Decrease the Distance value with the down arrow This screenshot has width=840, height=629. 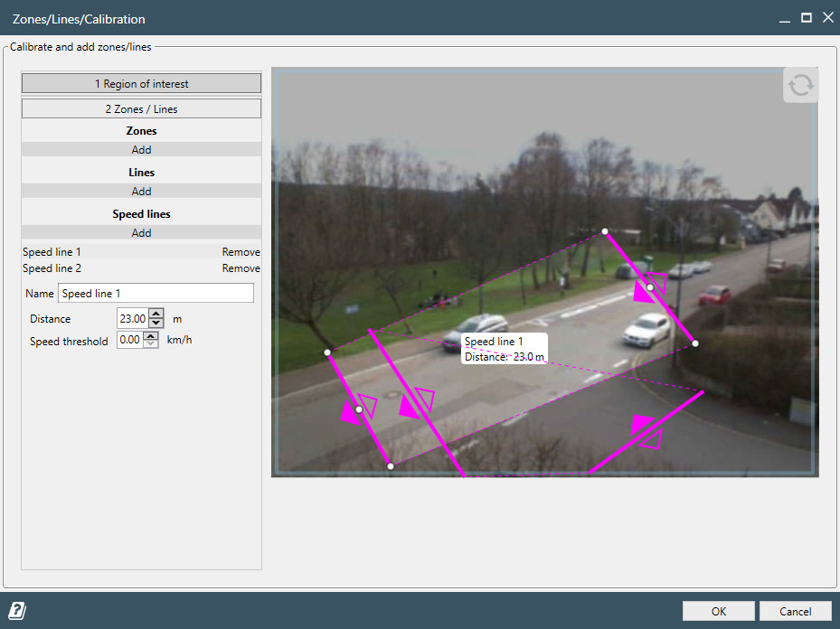point(156,324)
